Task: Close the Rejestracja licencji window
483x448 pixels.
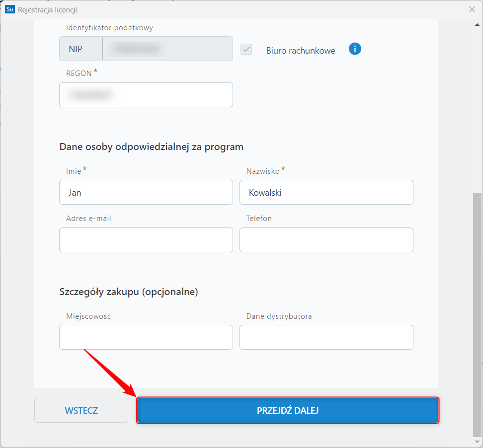Action: [x=472, y=9]
